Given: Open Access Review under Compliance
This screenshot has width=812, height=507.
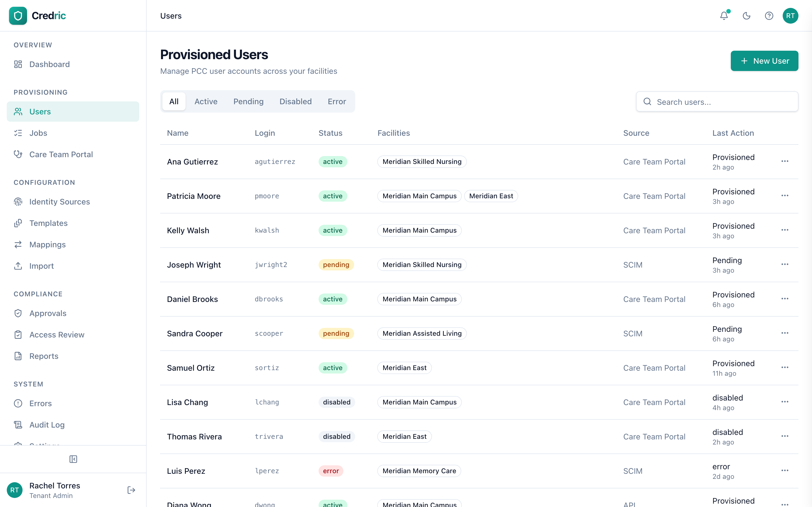Looking at the screenshot, I should [x=57, y=334].
